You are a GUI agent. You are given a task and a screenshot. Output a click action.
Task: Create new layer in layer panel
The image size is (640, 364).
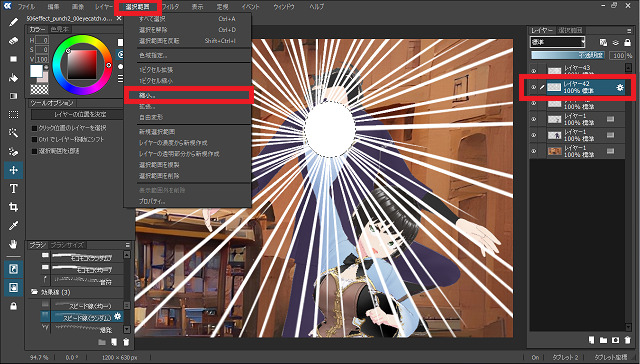(x=591, y=340)
